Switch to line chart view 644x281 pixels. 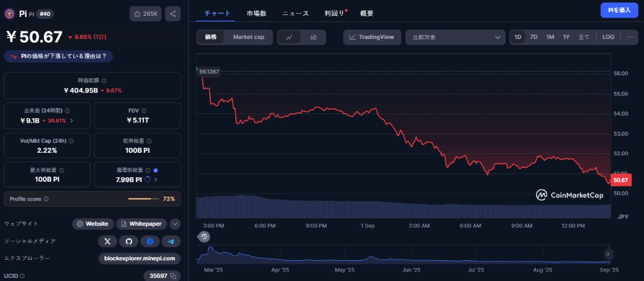pyautogui.click(x=289, y=37)
